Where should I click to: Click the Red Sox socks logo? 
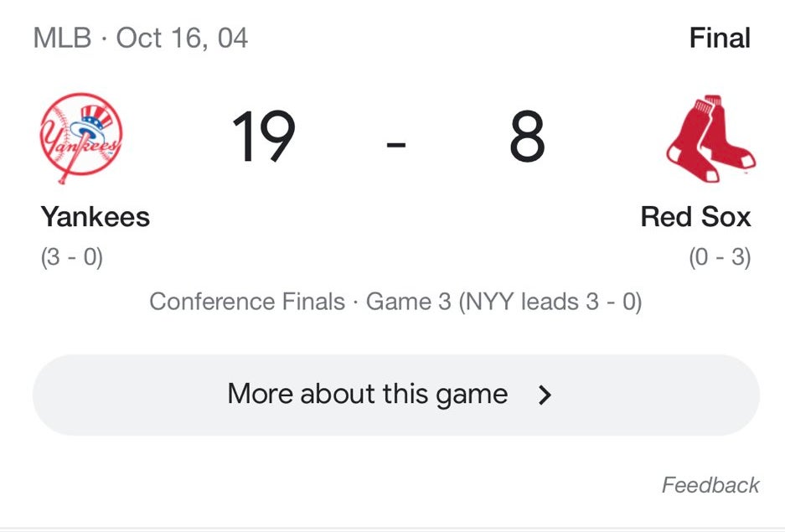coord(710,138)
